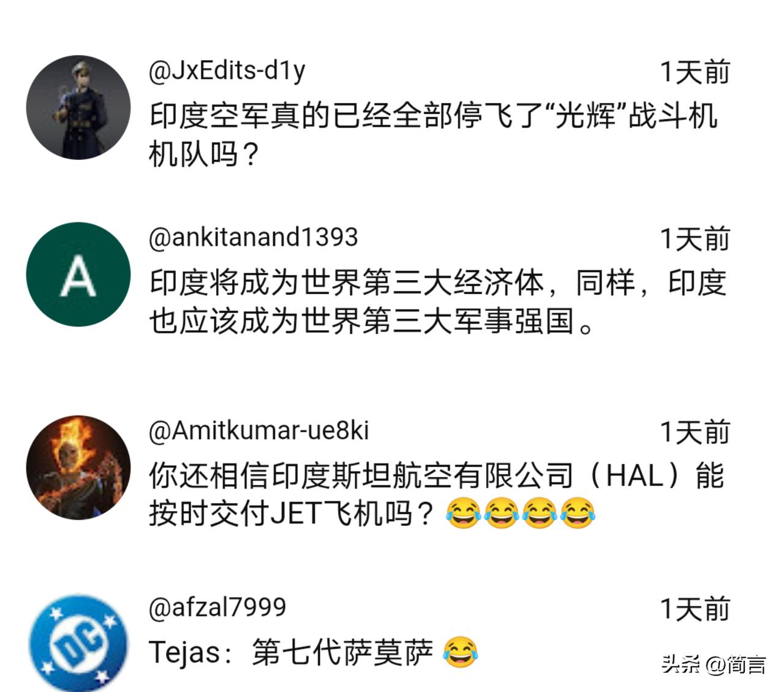Open the flaming skull avatar

coord(78,468)
